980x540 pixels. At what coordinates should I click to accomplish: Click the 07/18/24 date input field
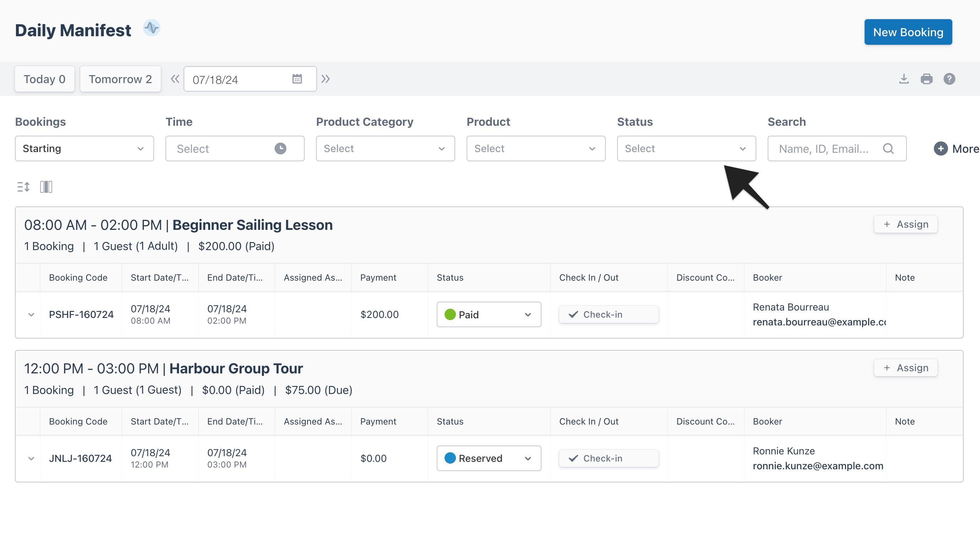pos(250,79)
